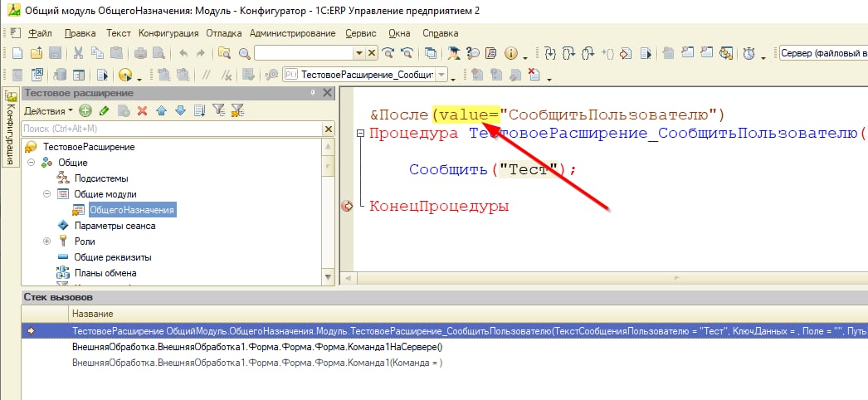Viewport: 868px width, 400px height.
Task: Click the yellow Info icon
Action: pyautogui.click(x=510, y=53)
